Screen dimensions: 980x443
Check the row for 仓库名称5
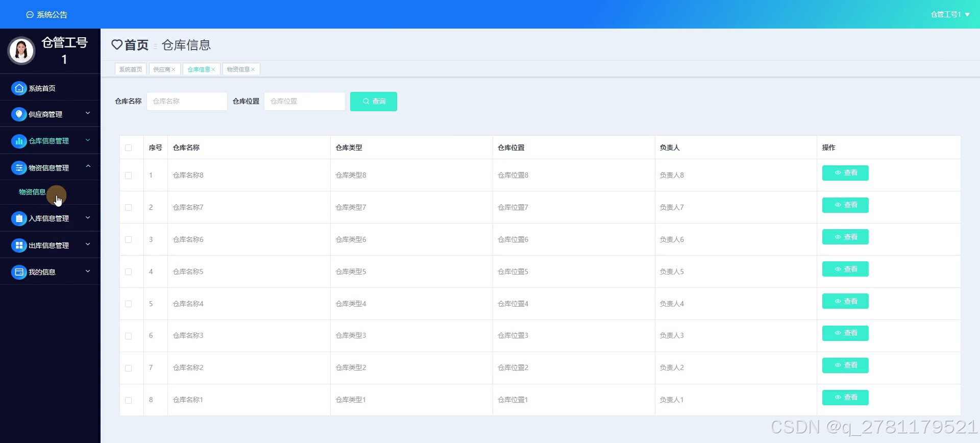(x=129, y=272)
